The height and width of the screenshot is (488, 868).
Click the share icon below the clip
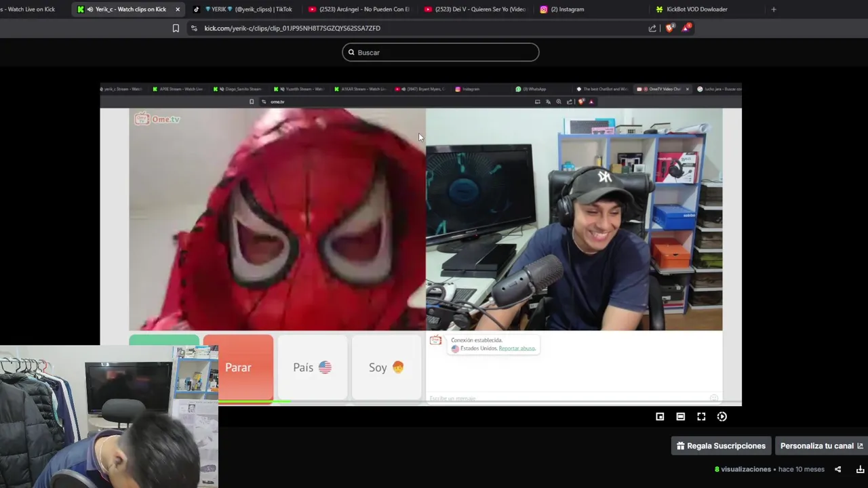(837, 469)
